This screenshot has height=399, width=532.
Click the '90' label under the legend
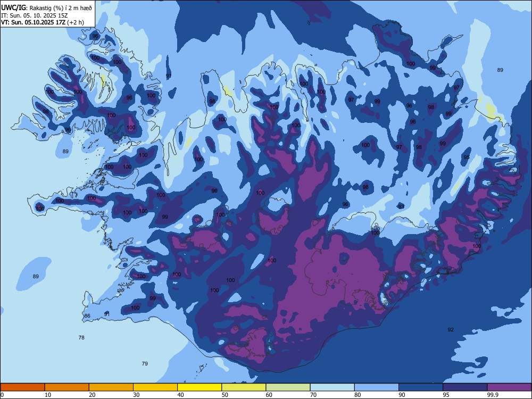(402, 395)
